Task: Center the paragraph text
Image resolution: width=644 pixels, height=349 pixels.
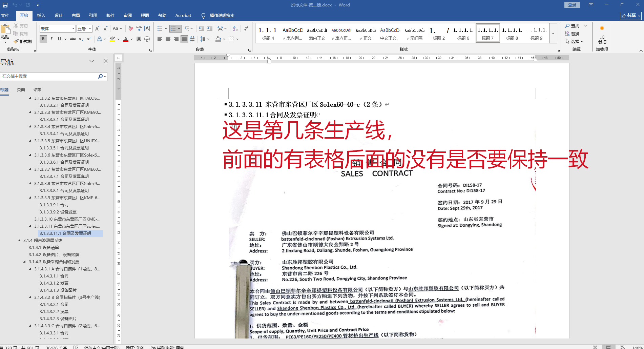Action: tap(168, 39)
